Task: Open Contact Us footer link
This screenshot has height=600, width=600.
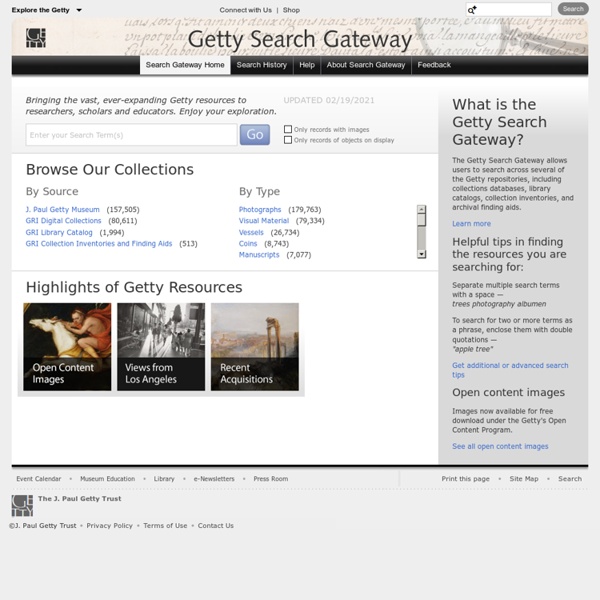Action: (x=215, y=526)
